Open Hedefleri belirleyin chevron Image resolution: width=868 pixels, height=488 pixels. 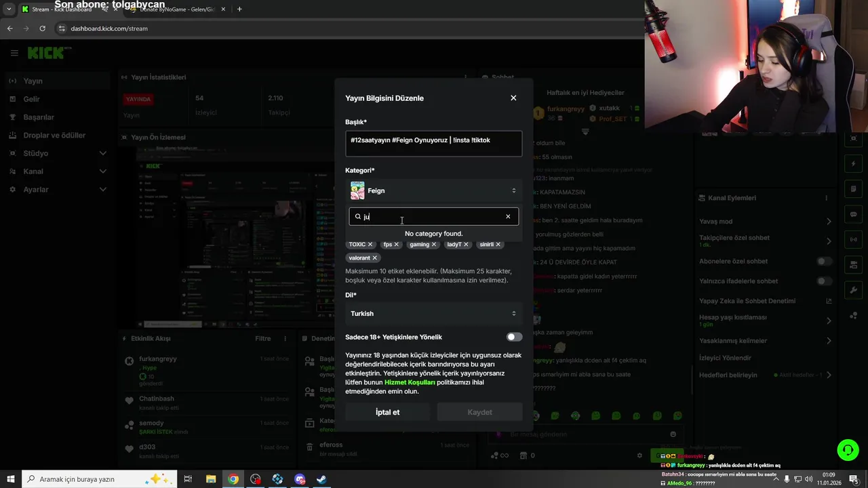[829, 375]
